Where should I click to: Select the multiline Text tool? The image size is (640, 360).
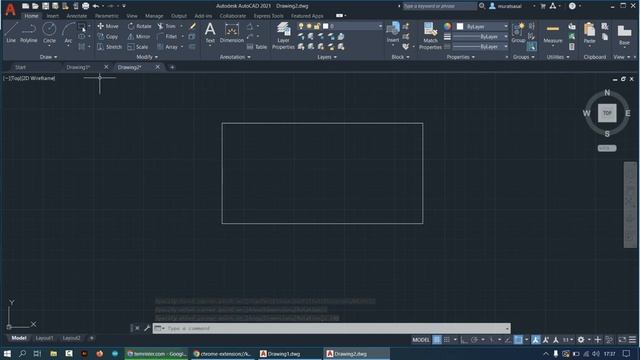(210, 32)
